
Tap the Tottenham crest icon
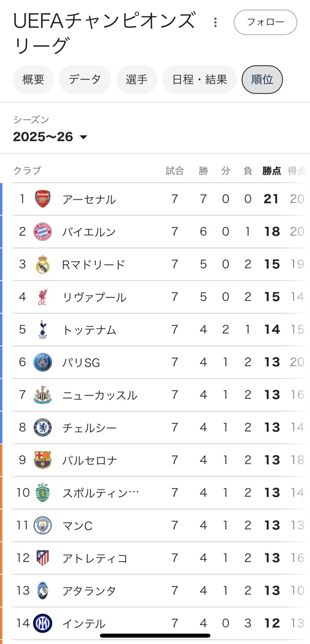[43, 330]
